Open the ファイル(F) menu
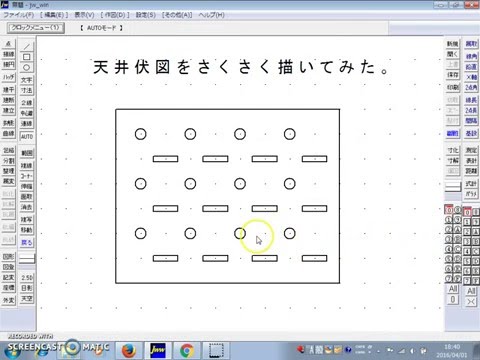The height and width of the screenshot is (360, 480). tap(18, 15)
